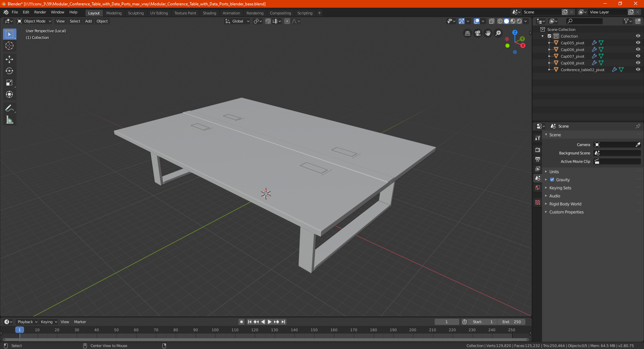The height and width of the screenshot is (349, 644).
Task: Jump to the timeline end frame
Action: tap(283, 322)
